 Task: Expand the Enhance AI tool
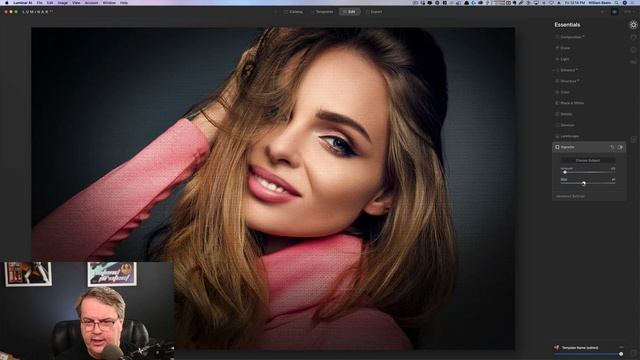(x=568, y=70)
